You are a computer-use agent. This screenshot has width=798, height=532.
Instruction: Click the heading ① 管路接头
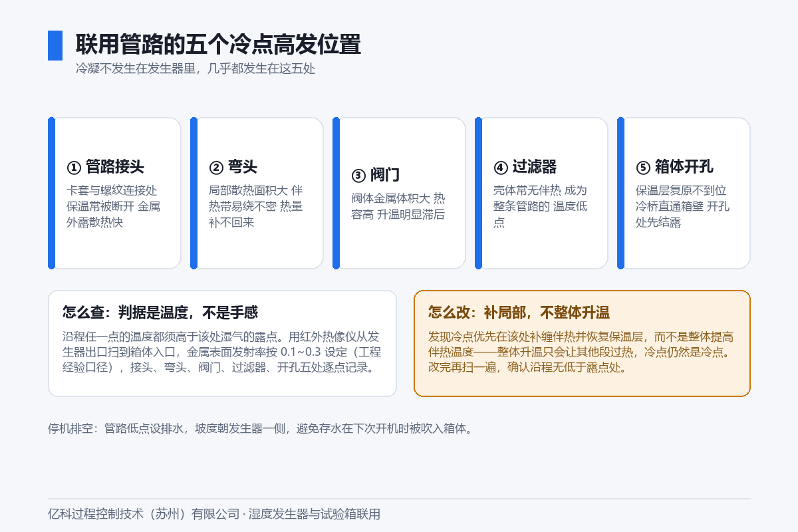pos(106,166)
